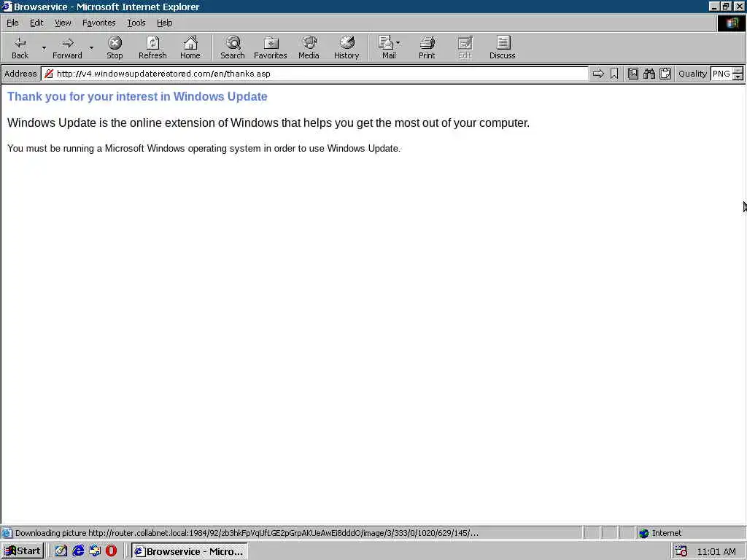
Task: Open the Favorites pane from toolbar
Action: coord(271,47)
